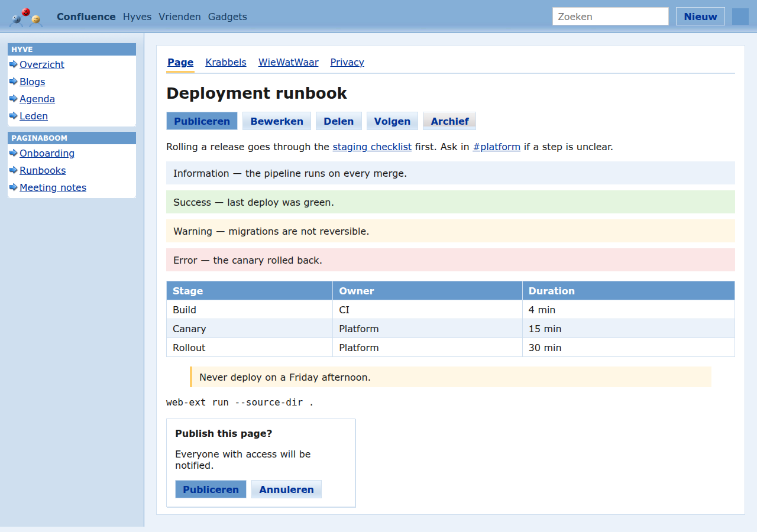
Task: Click the Platform owner cell in Rollout row
Action: 428,348
